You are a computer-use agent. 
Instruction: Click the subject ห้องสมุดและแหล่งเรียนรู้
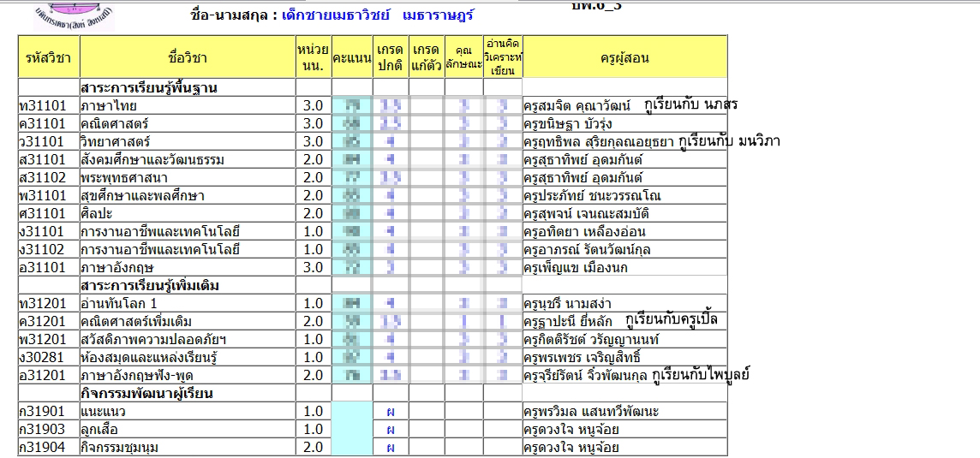[x=149, y=358]
